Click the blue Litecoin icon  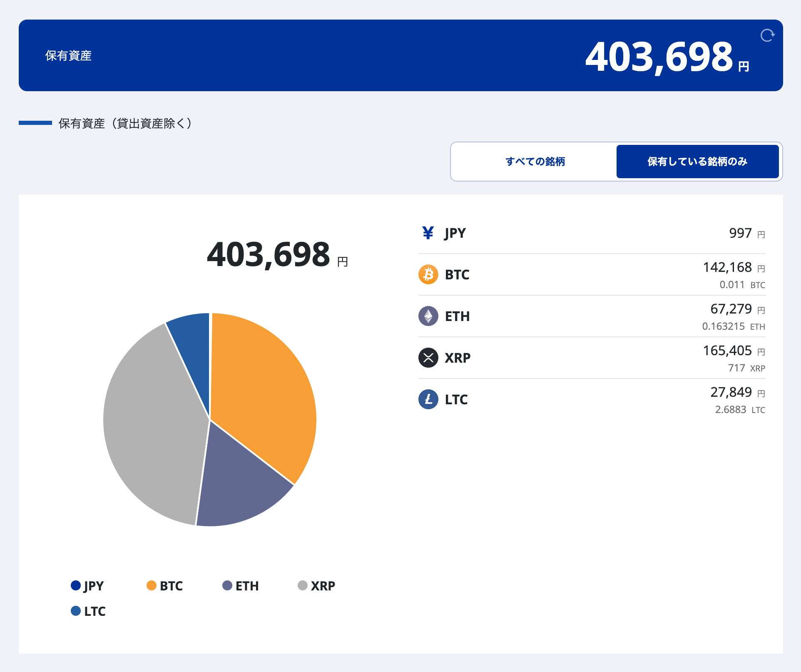pos(428,399)
